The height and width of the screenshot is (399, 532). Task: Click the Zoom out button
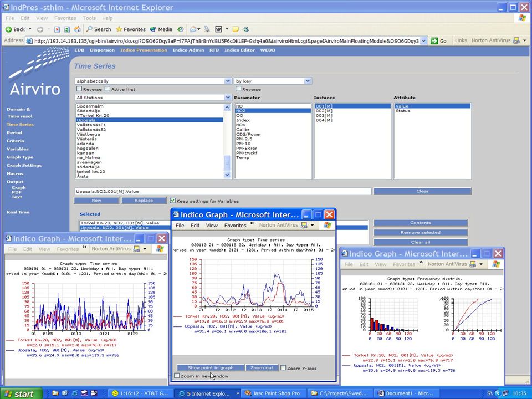tap(262, 367)
